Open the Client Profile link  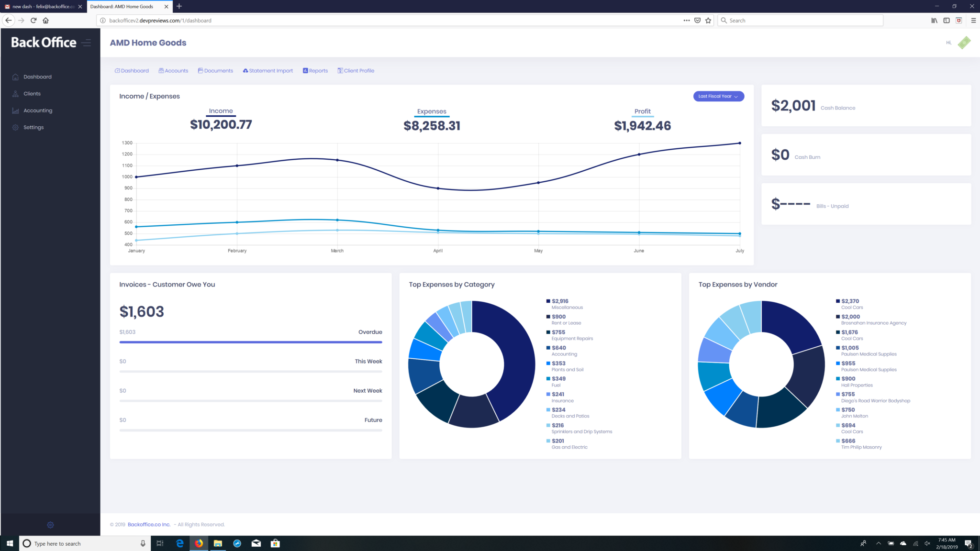click(x=356, y=71)
